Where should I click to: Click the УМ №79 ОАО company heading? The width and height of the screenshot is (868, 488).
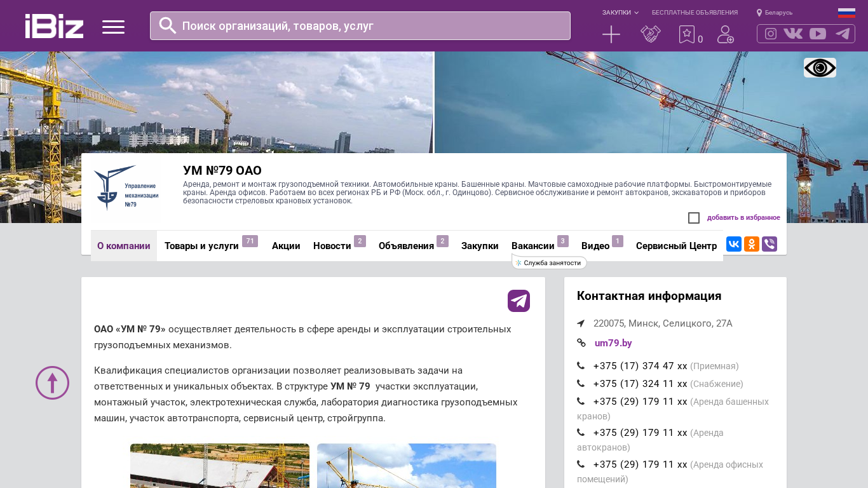coord(222,170)
